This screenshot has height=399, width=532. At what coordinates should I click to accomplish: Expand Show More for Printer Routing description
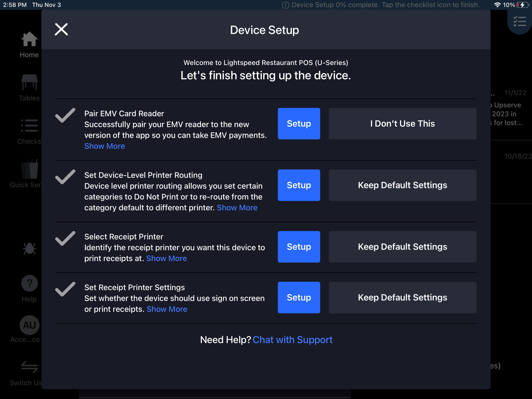coord(237,208)
